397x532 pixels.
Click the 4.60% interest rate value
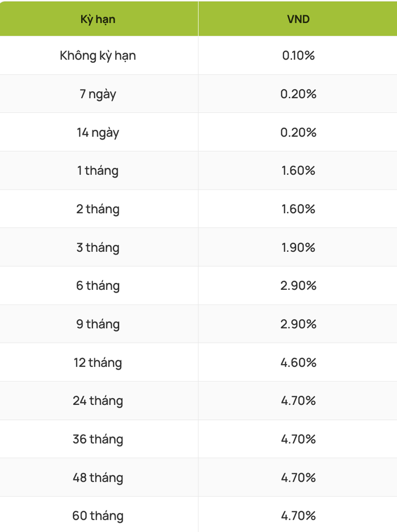(x=298, y=362)
